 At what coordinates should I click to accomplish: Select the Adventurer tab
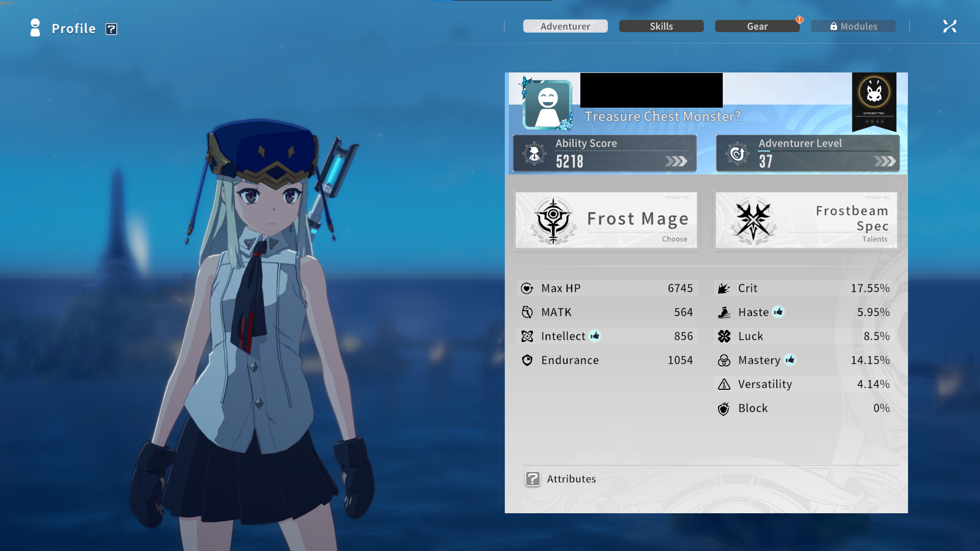tap(565, 27)
